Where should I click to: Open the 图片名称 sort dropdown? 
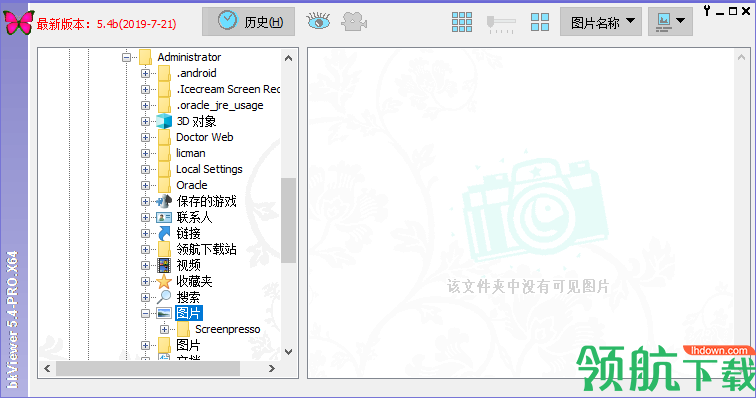point(601,22)
